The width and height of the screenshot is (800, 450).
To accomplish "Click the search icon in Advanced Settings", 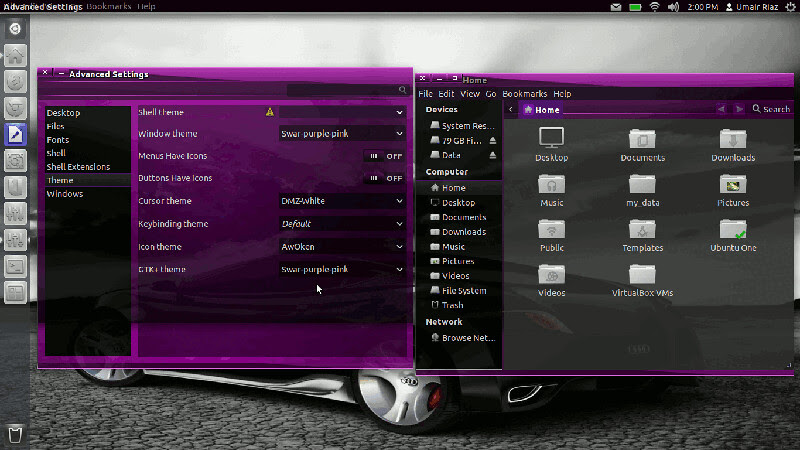I will click(403, 90).
